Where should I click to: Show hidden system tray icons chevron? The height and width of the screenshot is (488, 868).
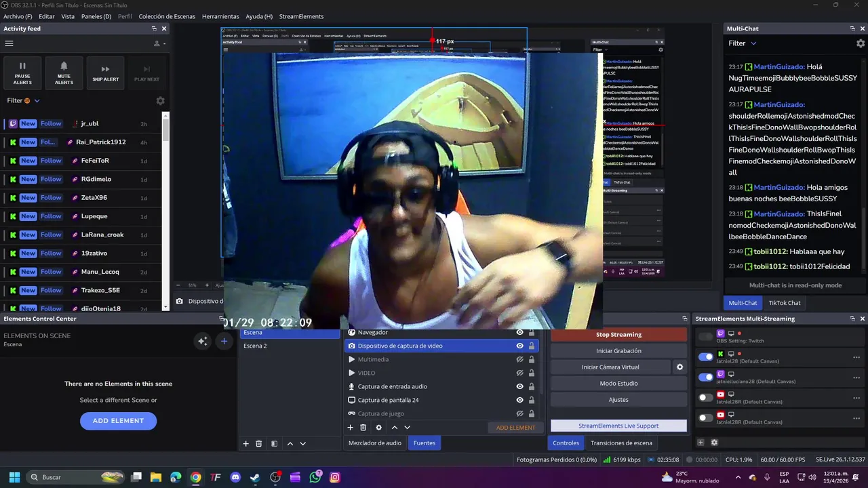[738, 477]
